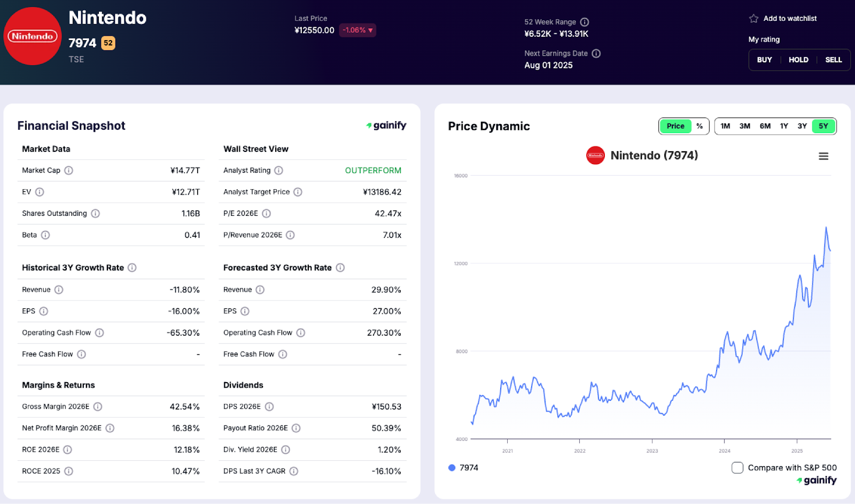This screenshot has height=504, width=855.
Task: Click the star watchlist icon
Action: click(x=754, y=18)
